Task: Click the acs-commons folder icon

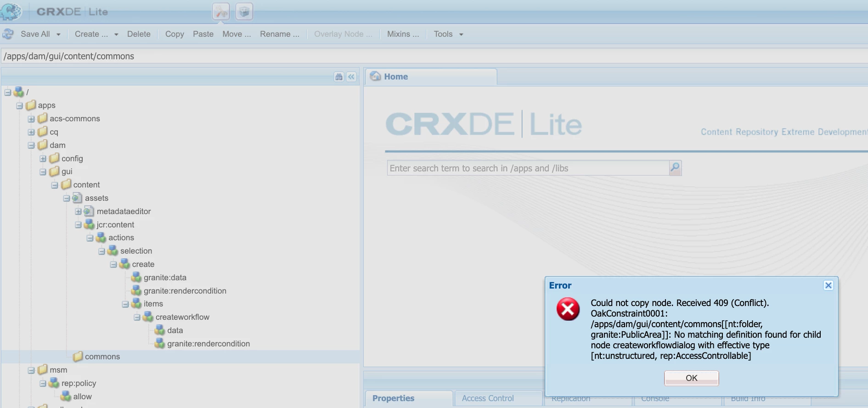Action: click(x=43, y=119)
